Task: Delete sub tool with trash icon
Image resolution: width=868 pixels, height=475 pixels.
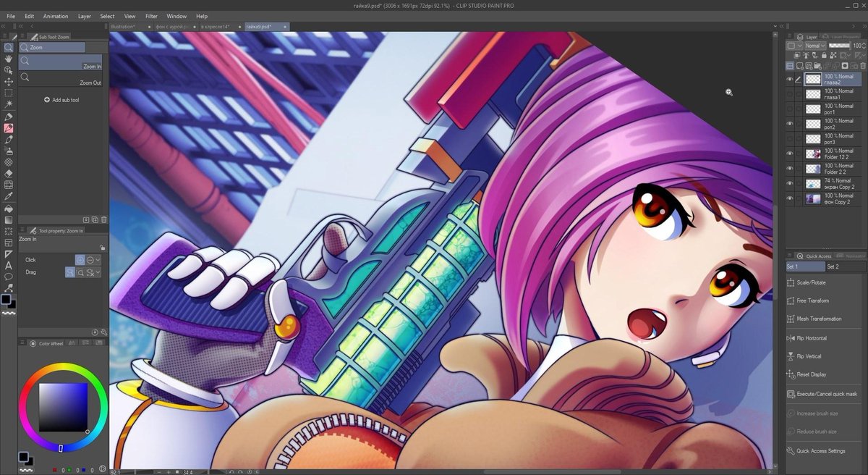Action: pos(103,219)
